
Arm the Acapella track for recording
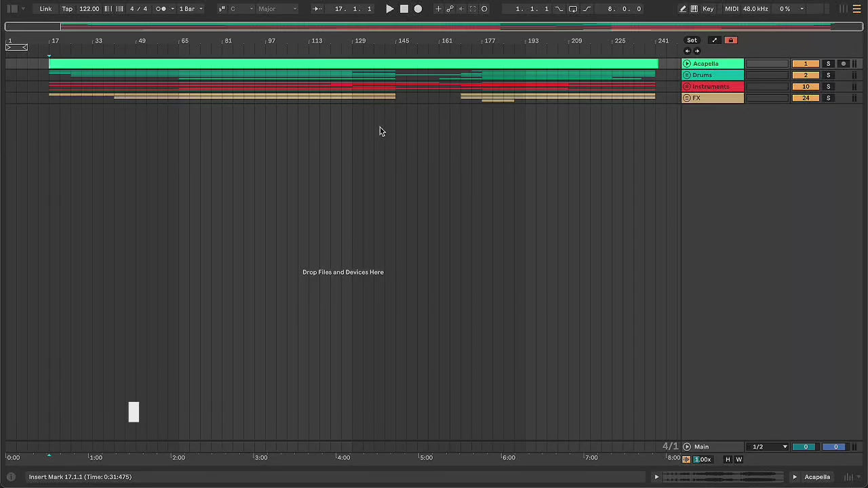tap(844, 64)
